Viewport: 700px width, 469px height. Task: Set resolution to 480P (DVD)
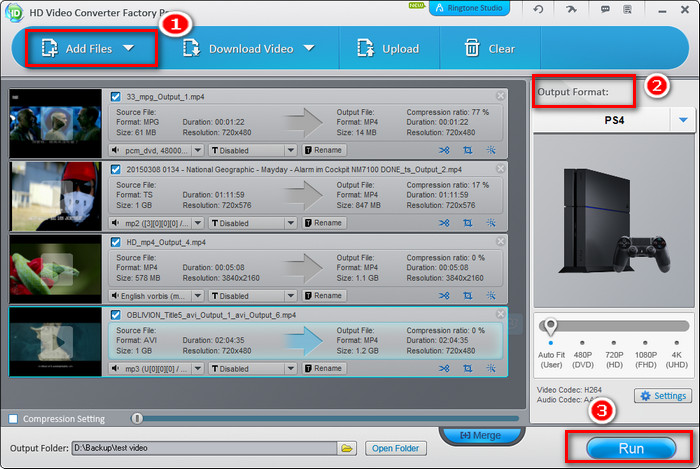pos(583,355)
